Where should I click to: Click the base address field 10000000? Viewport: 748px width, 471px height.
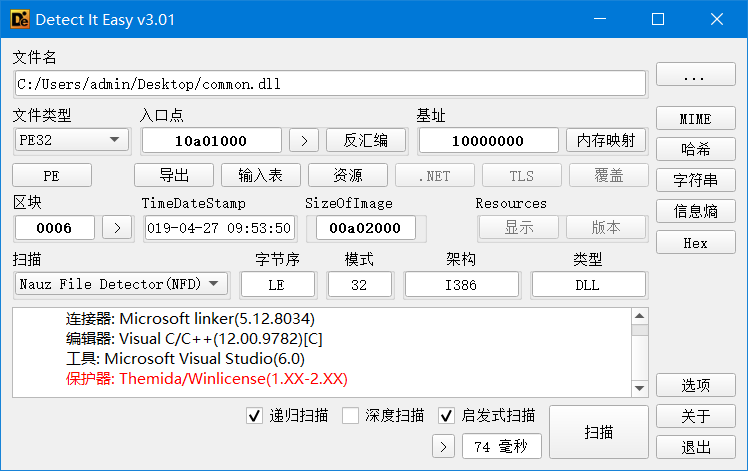[488, 140]
